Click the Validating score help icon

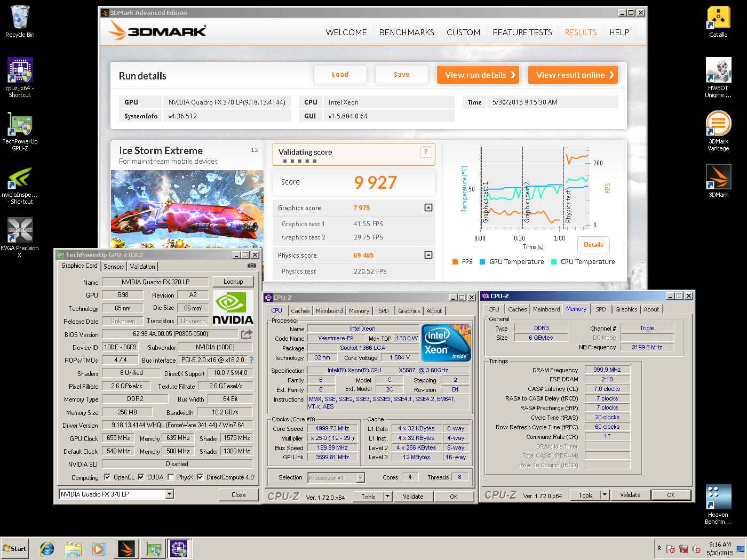[426, 152]
